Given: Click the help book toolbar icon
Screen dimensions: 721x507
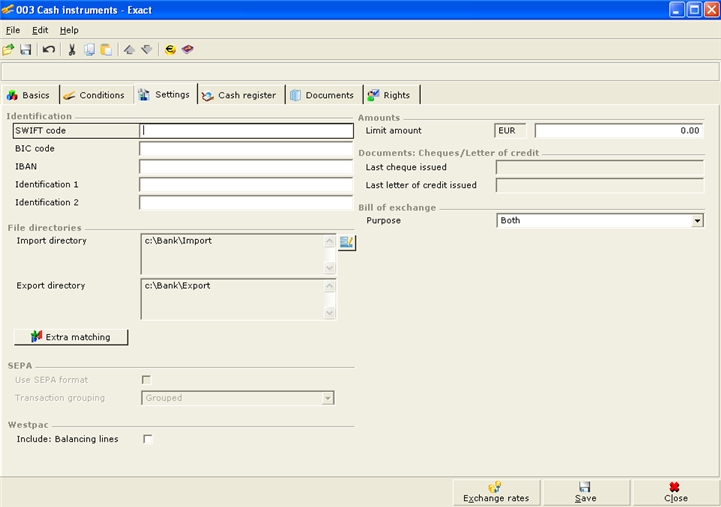Looking at the screenshot, I should [187, 49].
